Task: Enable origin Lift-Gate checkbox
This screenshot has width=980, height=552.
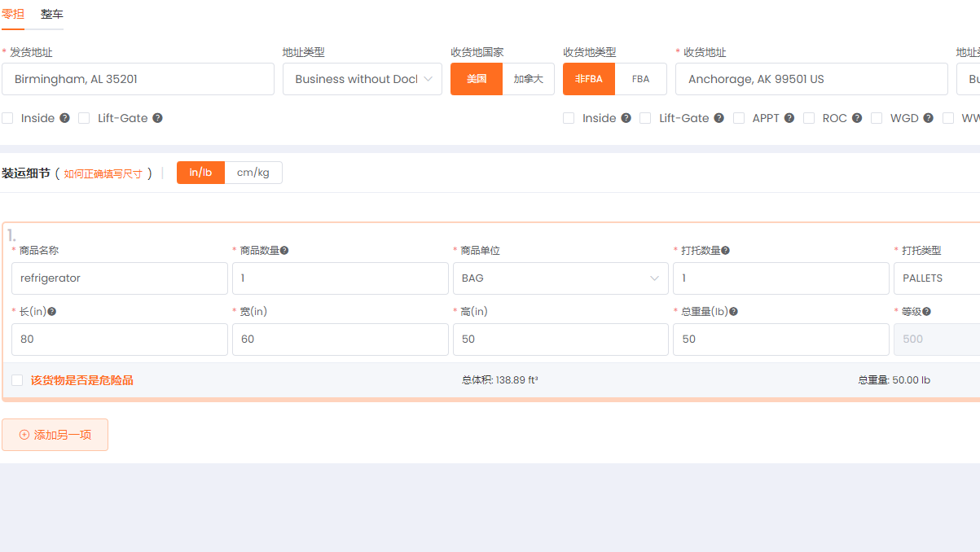Action: (84, 118)
